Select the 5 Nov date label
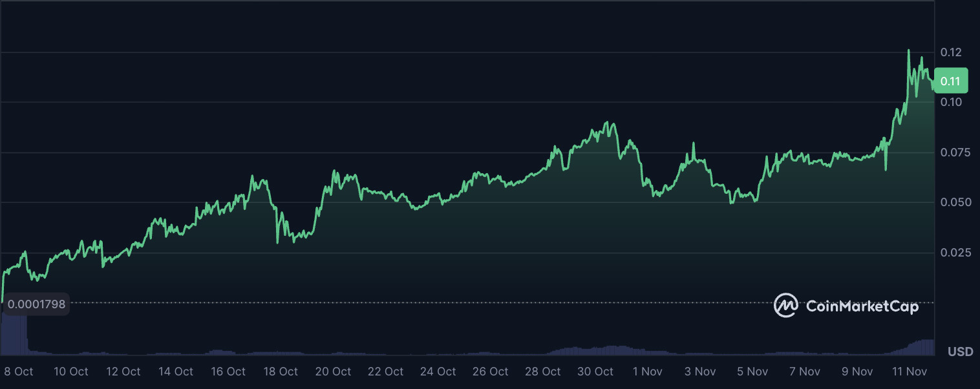 coord(752,372)
